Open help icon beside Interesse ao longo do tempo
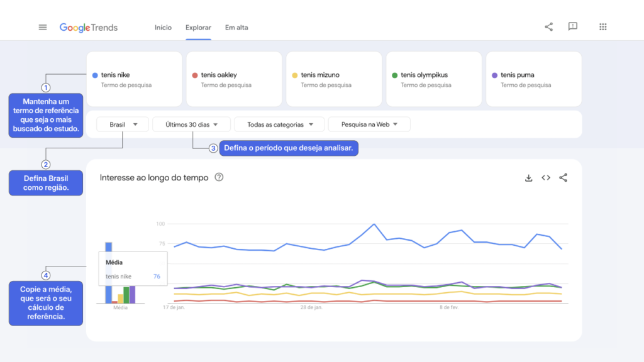This screenshot has width=644, height=362. pyautogui.click(x=219, y=177)
